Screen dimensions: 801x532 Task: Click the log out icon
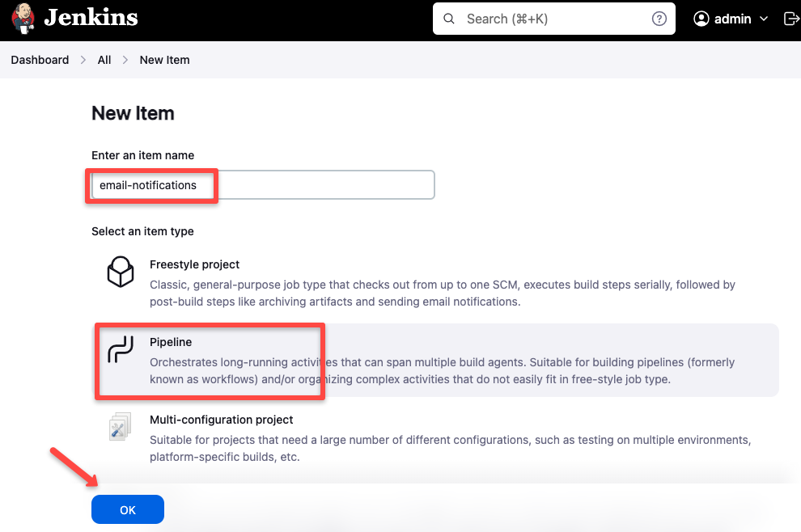[x=791, y=19]
